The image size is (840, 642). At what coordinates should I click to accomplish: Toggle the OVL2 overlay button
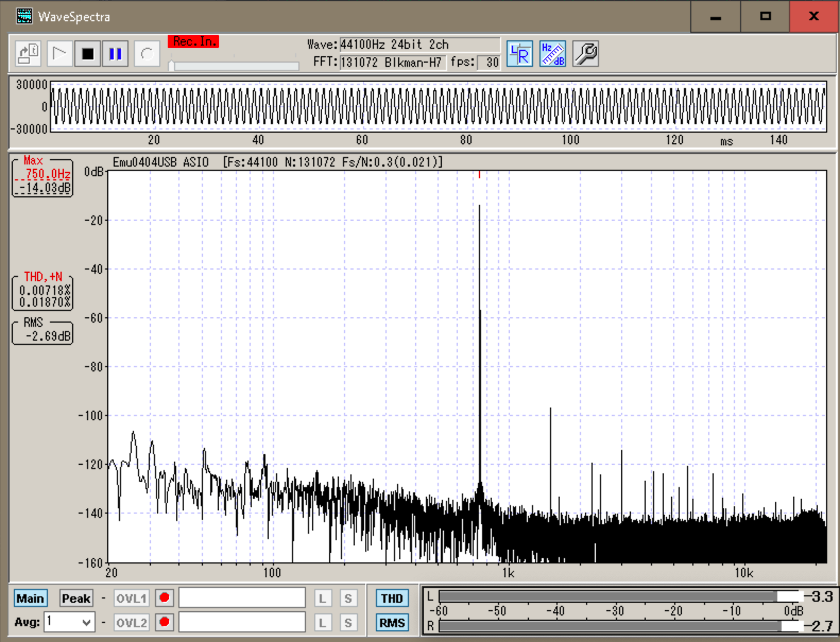(x=131, y=622)
